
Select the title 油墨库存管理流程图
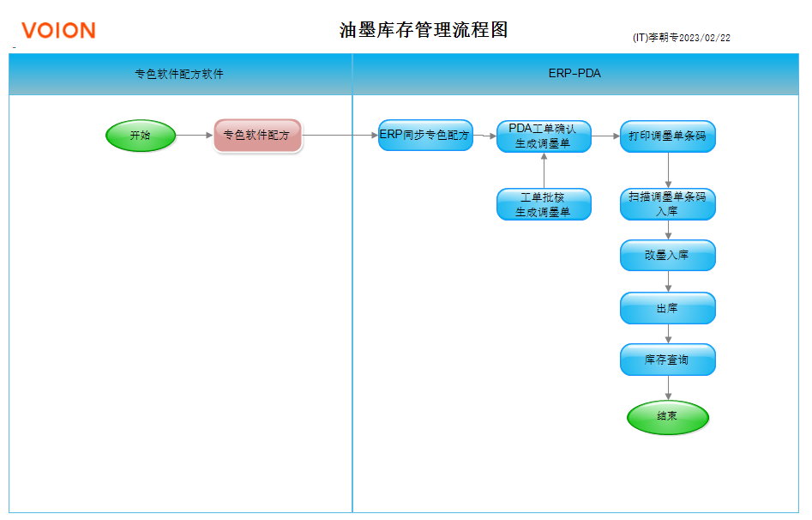[424, 30]
